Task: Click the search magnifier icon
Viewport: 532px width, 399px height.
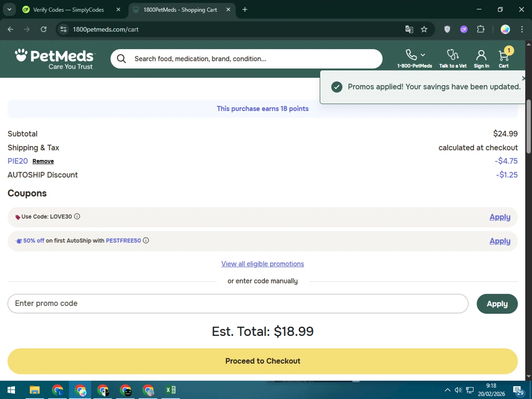Action: (x=121, y=59)
